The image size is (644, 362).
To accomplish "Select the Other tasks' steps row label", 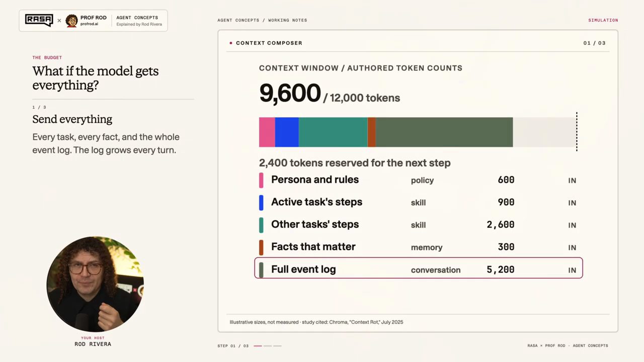I will pyautogui.click(x=315, y=224).
